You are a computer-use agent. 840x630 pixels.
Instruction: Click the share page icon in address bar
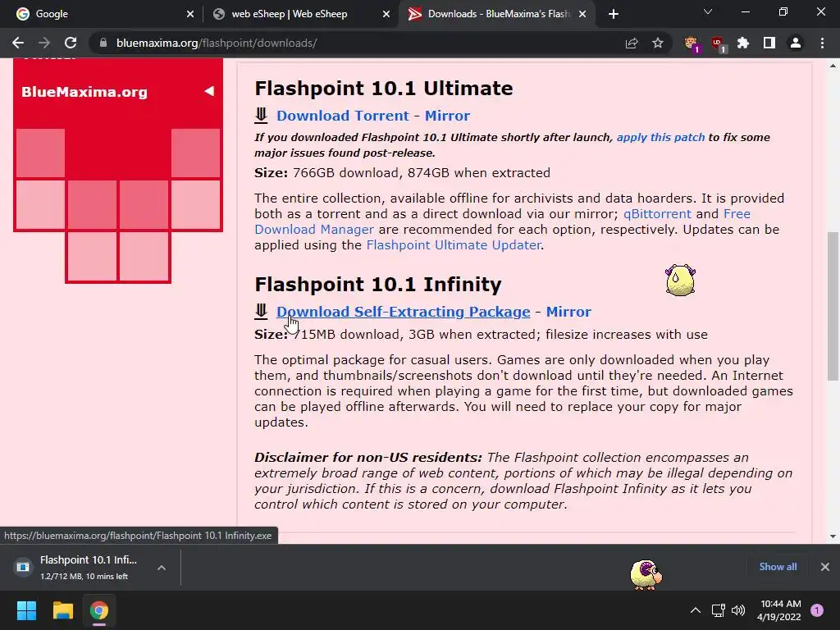coord(632,43)
